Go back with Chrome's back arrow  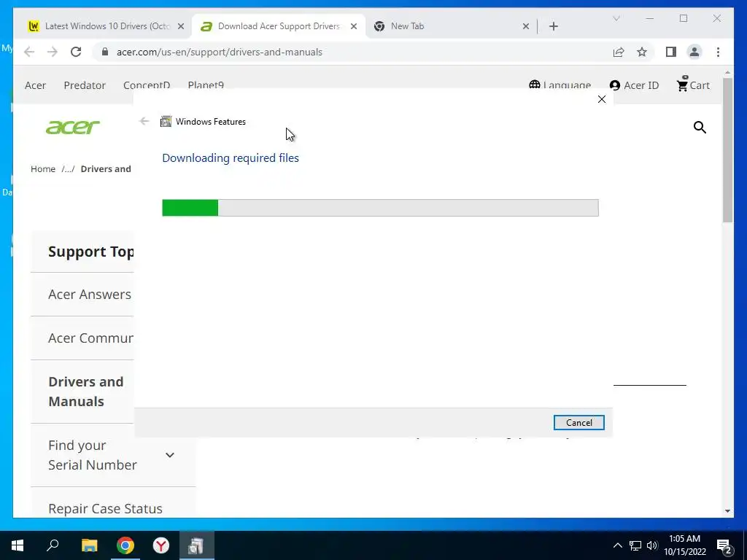pyautogui.click(x=29, y=52)
